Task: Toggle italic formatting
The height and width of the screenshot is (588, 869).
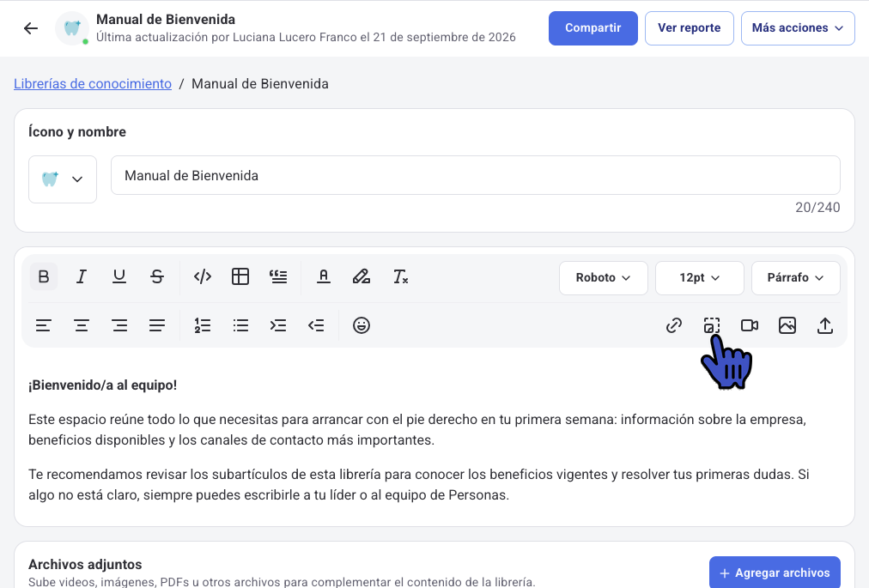Action: click(x=82, y=276)
